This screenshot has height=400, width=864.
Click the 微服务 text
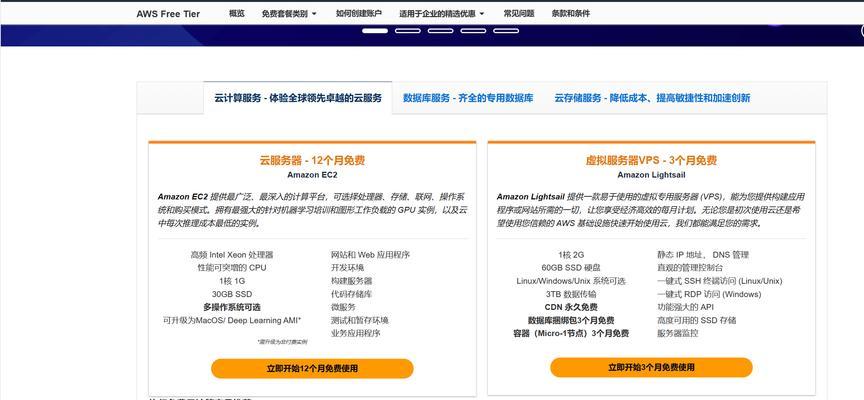click(343, 307)
